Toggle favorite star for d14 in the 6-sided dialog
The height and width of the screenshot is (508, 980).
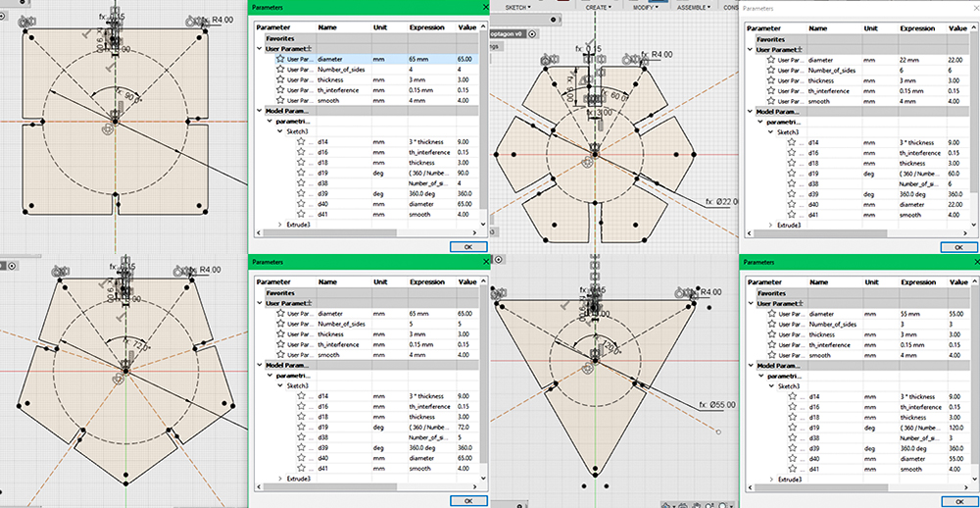[x=791, y=142]
